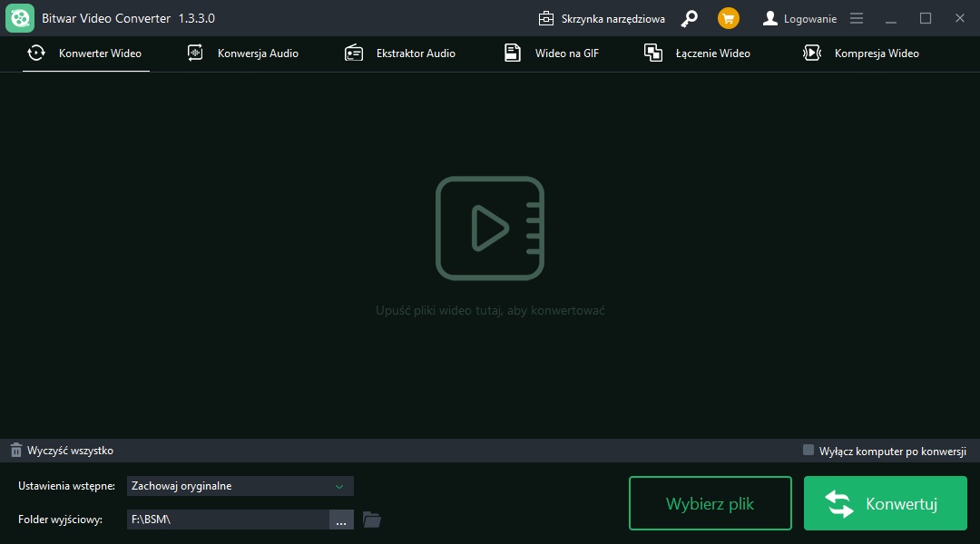Viewport: 980px width, 544px height.
Task: Select the Kompresja Wideo tab
Action: (x=861, y=53)
